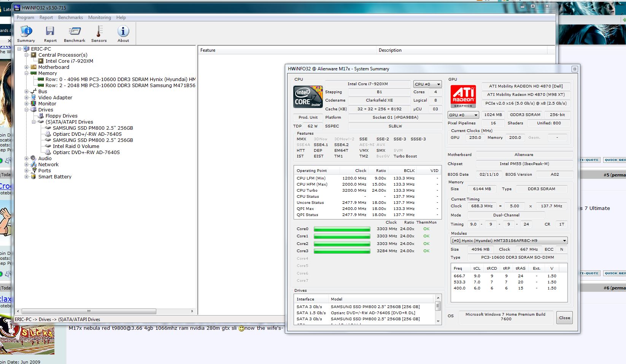Image resolution: width=626 pixels, height=364 pixels.
Task: Collapse the ERIC-PC root node
Action: (19, 49)
